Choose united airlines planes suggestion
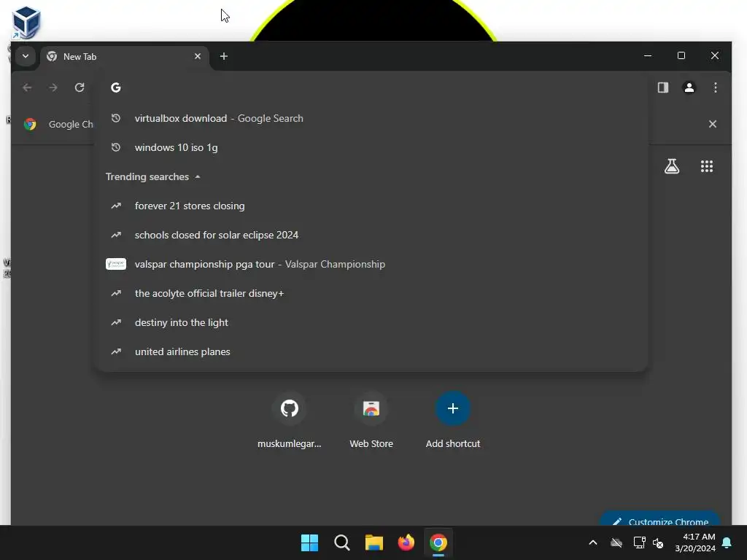Image resolution: width=747 pixels, height=560 pixels. click(x=371, y=352)
